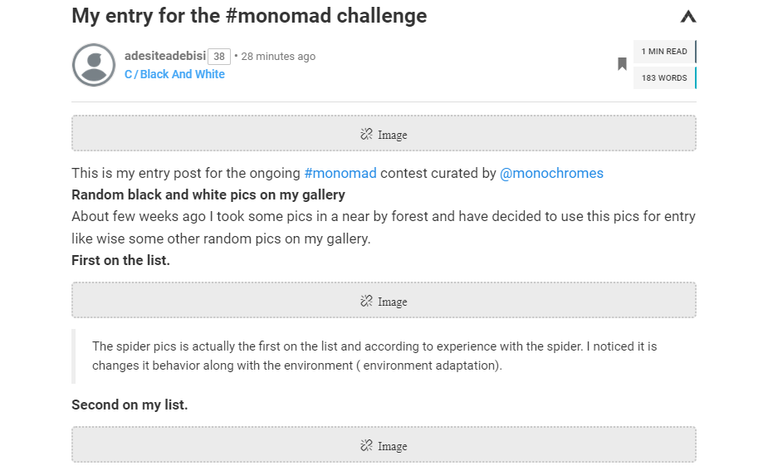Click the broken link icon in first Image placeholder

(366, 134)
